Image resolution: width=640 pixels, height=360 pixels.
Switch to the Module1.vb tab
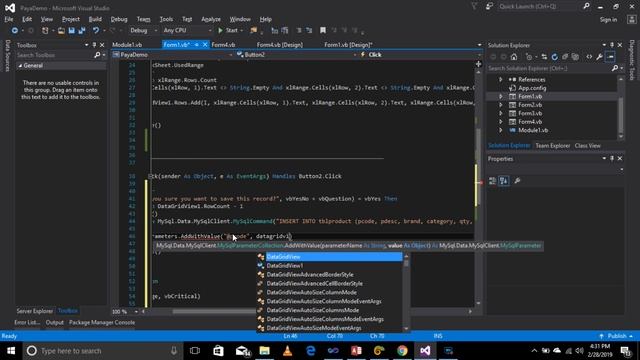coord(127,45)
